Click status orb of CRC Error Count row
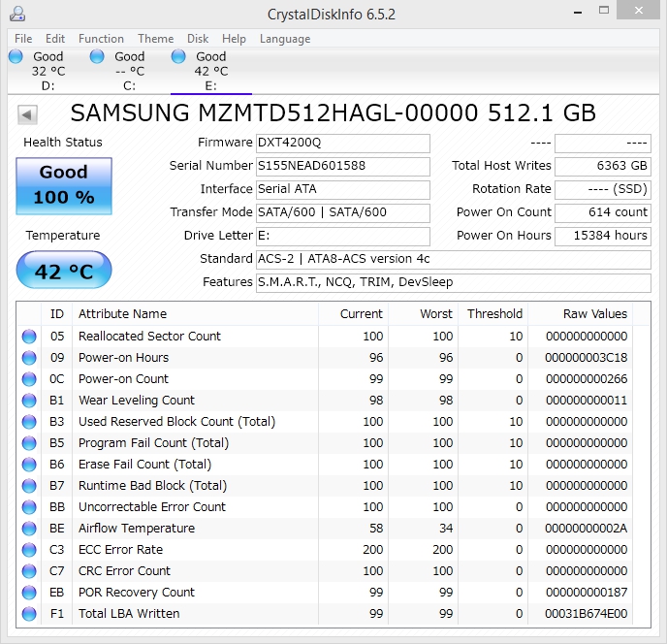 [29, 571]
